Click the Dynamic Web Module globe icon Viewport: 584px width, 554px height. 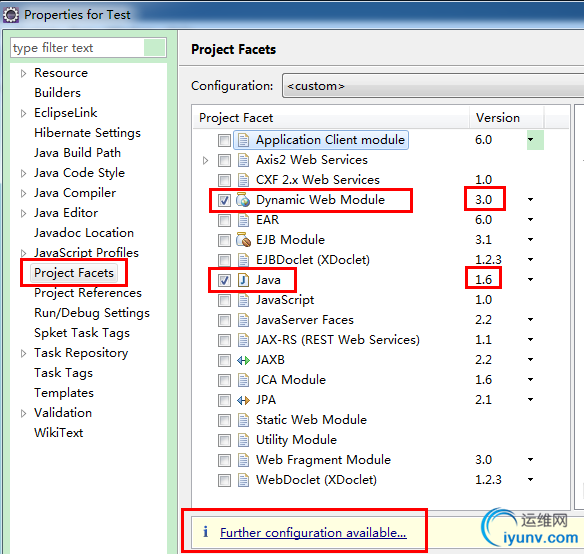(243, 200)
